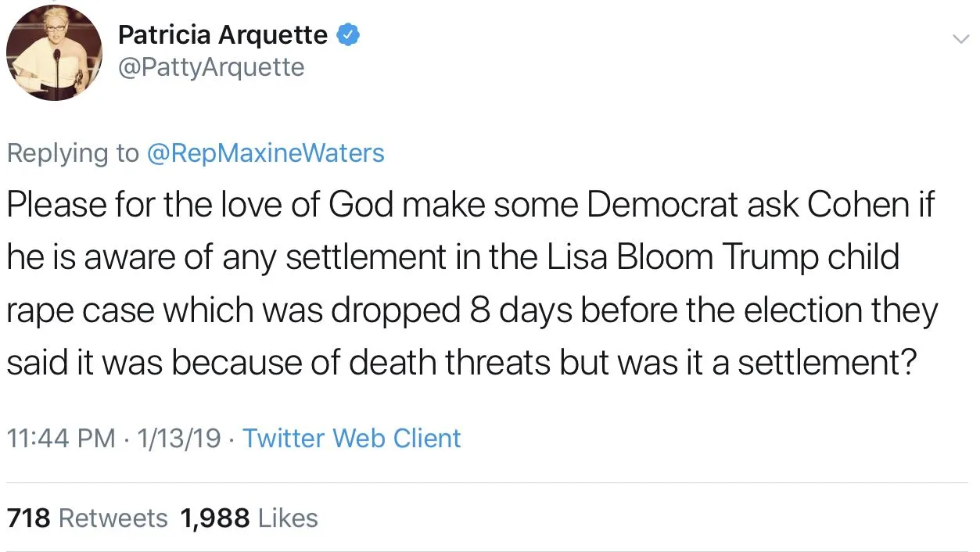Click the blue verified badge icon

coord(348,34)
